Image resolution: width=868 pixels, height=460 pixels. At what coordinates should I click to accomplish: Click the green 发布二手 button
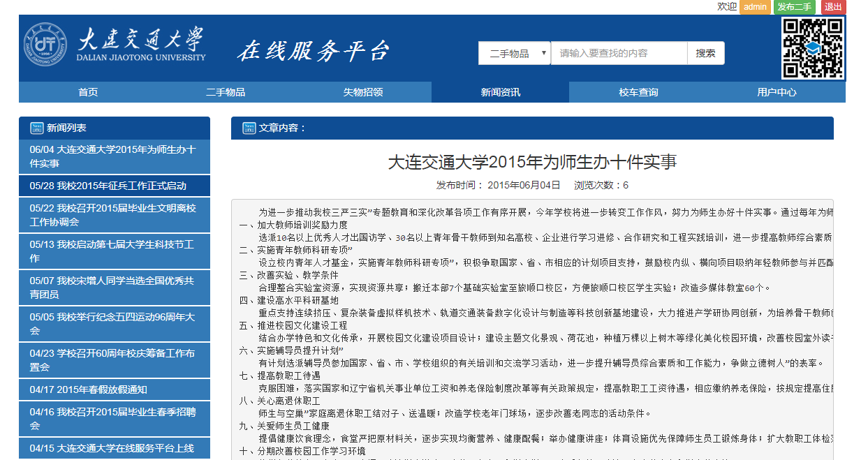click(795, 7)
